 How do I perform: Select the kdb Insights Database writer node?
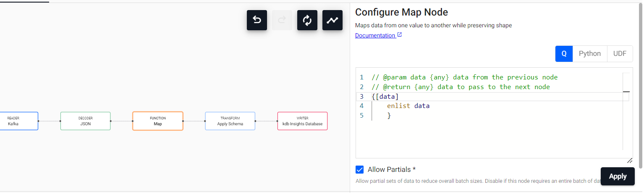coord(302,121)
